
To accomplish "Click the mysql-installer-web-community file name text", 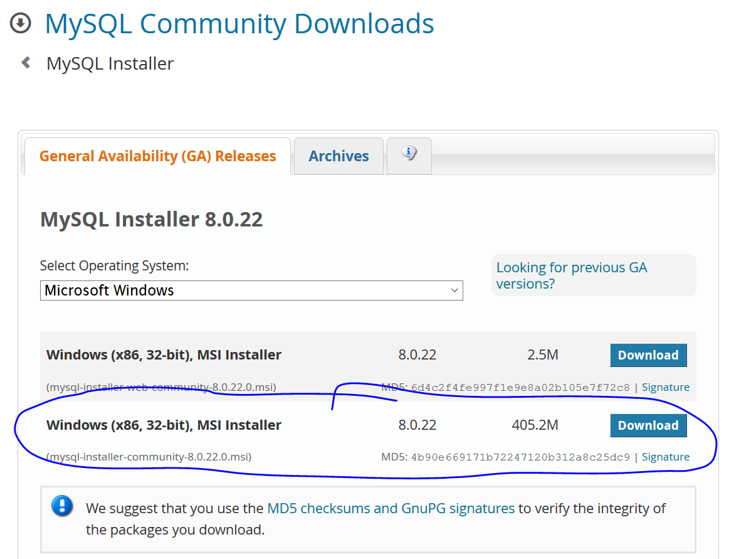I will [159, 387].
